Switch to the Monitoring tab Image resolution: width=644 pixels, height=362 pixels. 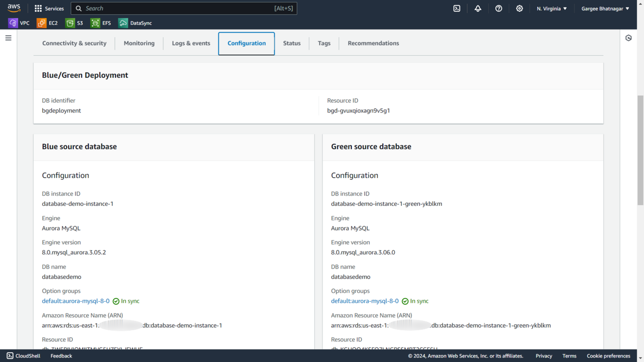coord(139,43)
